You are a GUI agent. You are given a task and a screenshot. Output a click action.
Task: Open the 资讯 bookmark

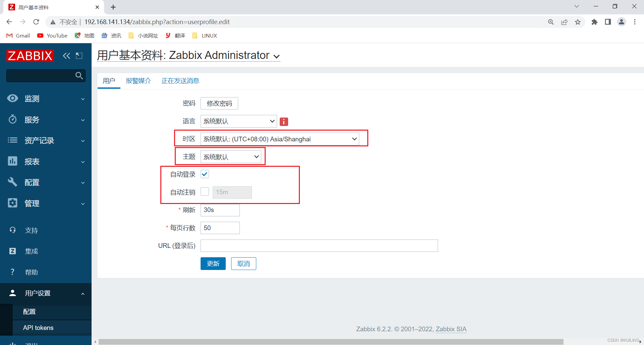pyautogui.click(x=111, y=36)
